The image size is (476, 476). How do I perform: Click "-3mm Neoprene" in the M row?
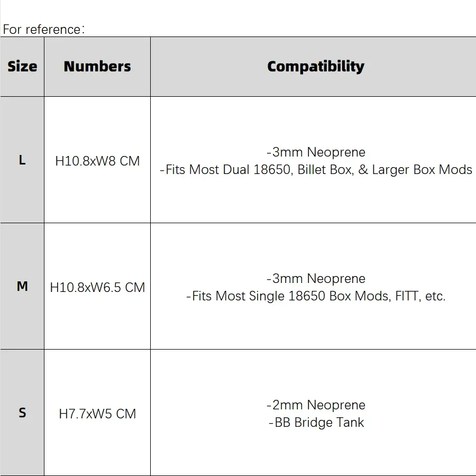(316, 279)
